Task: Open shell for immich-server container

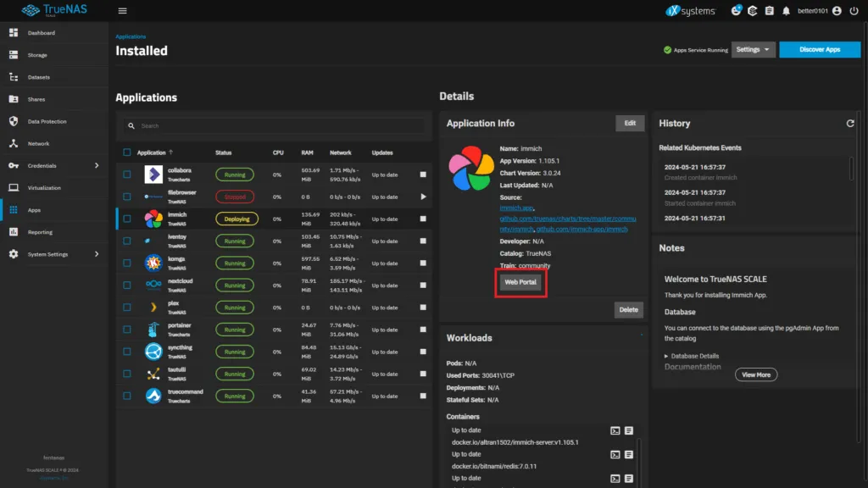Action: click(x=615, y=430)
